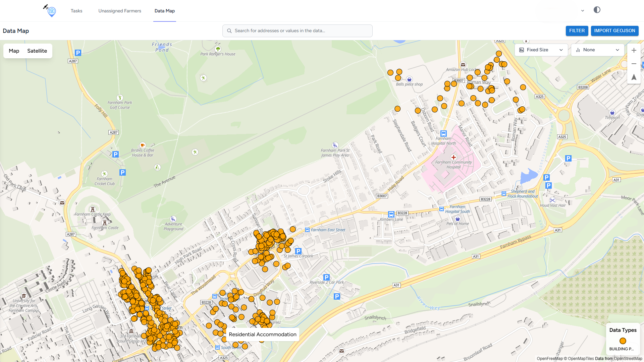Viewport: 644px width, 362px height.
Task: Open the None chart dropdown
Action: click(x=597, y=50)
